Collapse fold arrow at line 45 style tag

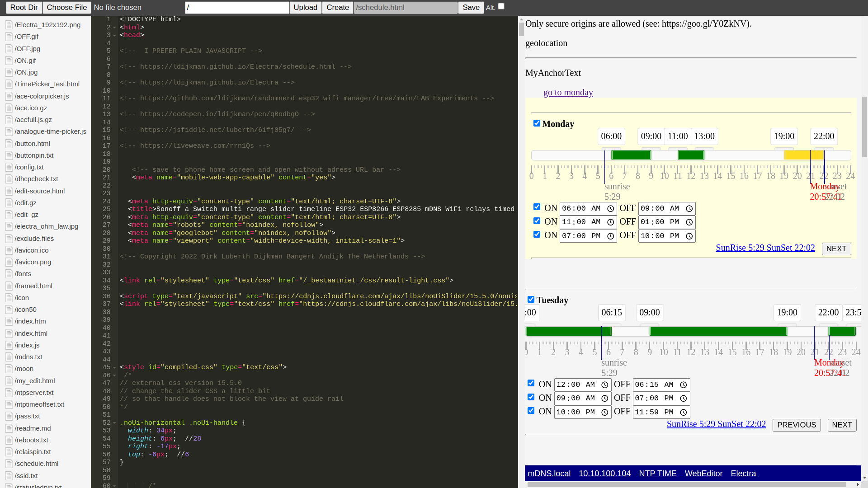click(114, 367)
